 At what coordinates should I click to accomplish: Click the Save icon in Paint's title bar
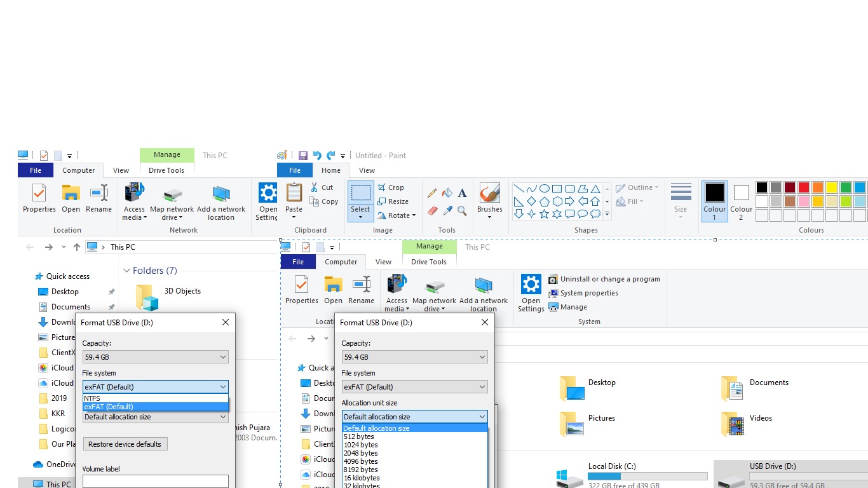(x=303, y=156)
